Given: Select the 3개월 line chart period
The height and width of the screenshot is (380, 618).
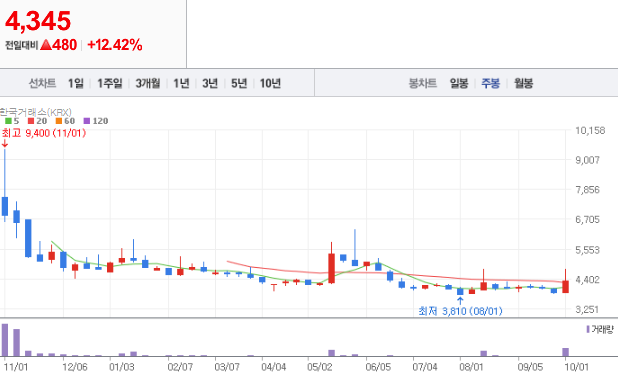Looking at the screenshot, I should (148, 83).
